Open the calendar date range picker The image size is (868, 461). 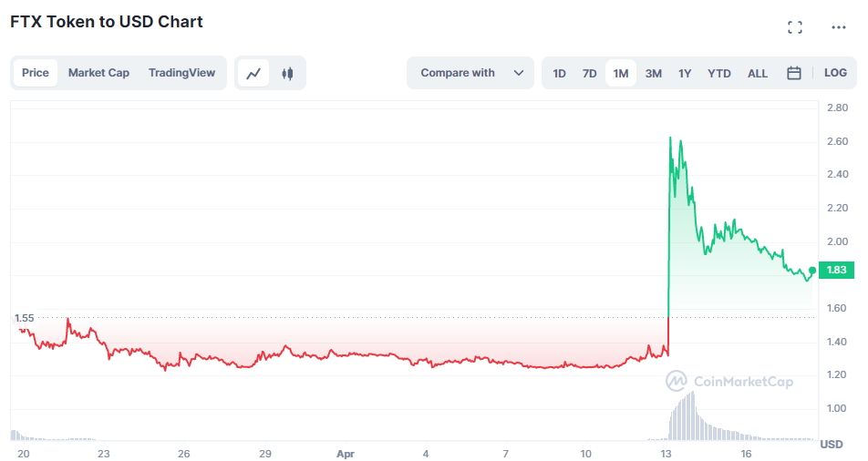point(794,73)
